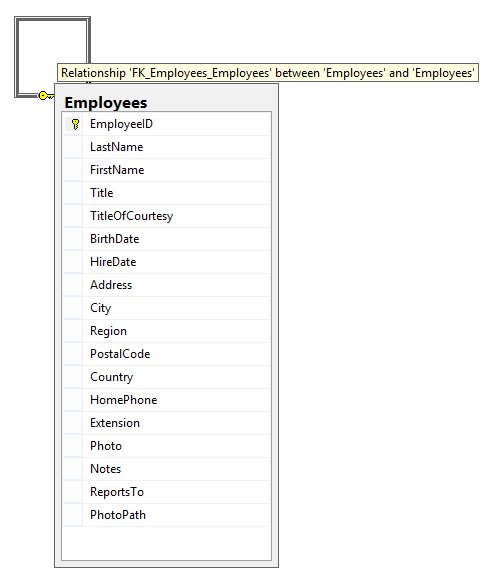Select the Notes column row

coord(167,469)
